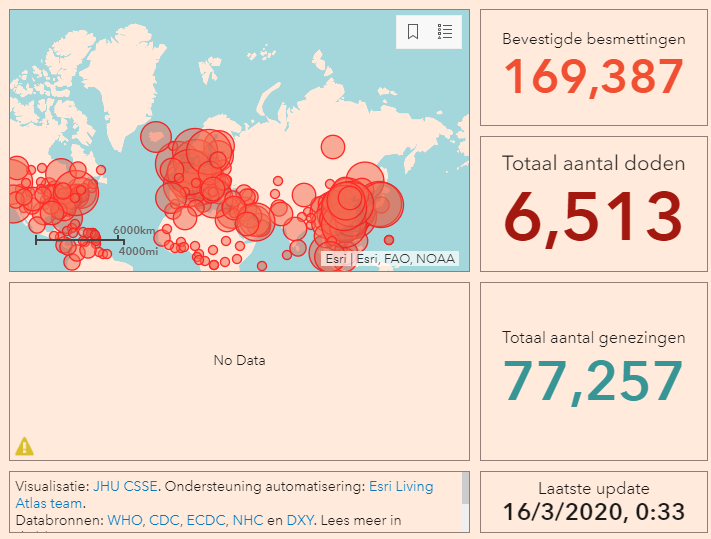Click the Laatste update timestamp
The image size is (711, 539).
(593, 513)
